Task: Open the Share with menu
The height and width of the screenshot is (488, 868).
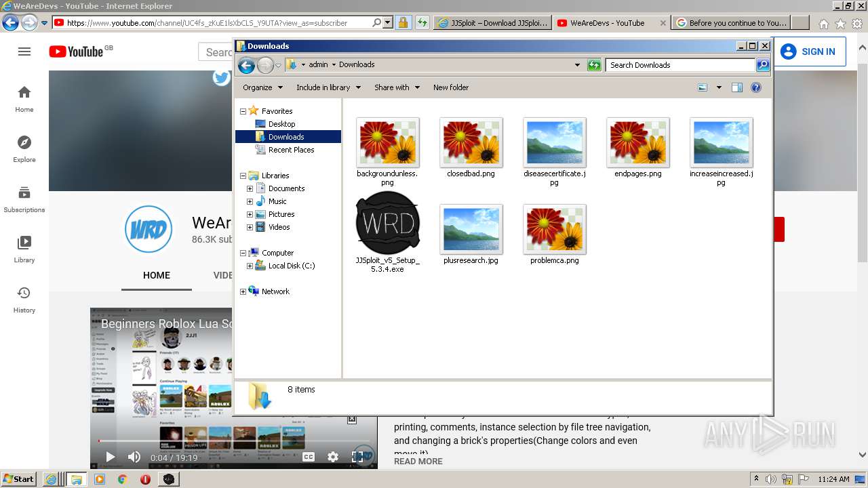Action: tap(397, 87)
